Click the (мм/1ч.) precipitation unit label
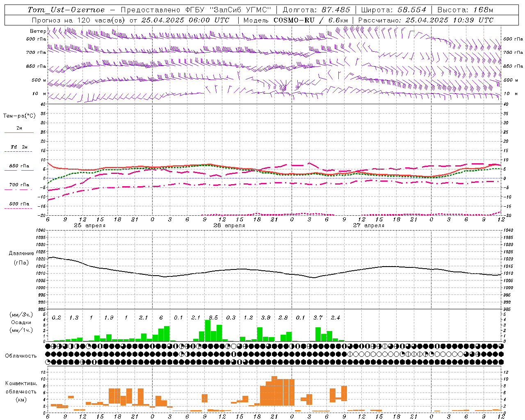 pyautogui.click(x=21, y=330)
